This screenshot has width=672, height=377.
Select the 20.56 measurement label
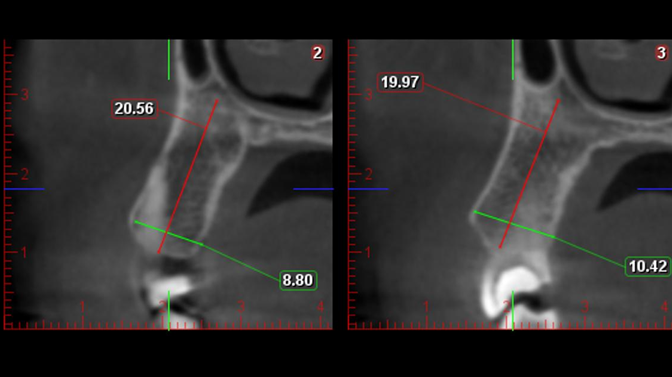(135, 109)
